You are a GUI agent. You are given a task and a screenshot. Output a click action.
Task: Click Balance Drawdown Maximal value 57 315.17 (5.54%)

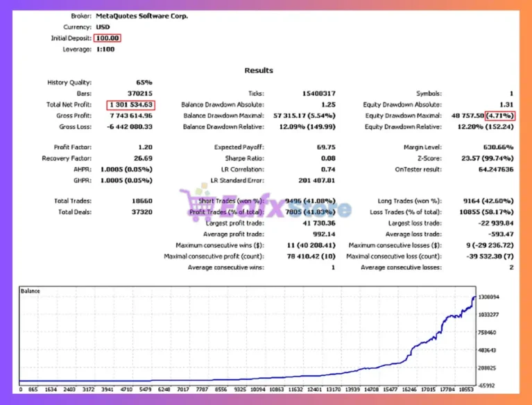[304, 116]
